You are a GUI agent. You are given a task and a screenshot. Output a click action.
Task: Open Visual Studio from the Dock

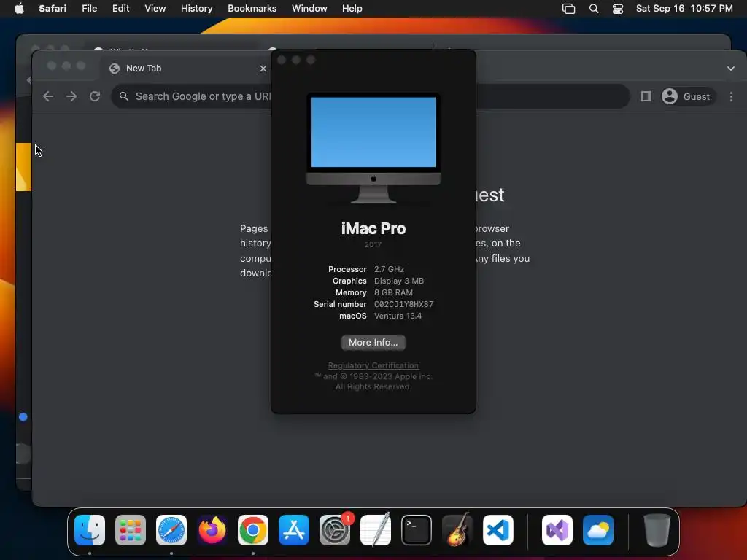click(557, 530)
